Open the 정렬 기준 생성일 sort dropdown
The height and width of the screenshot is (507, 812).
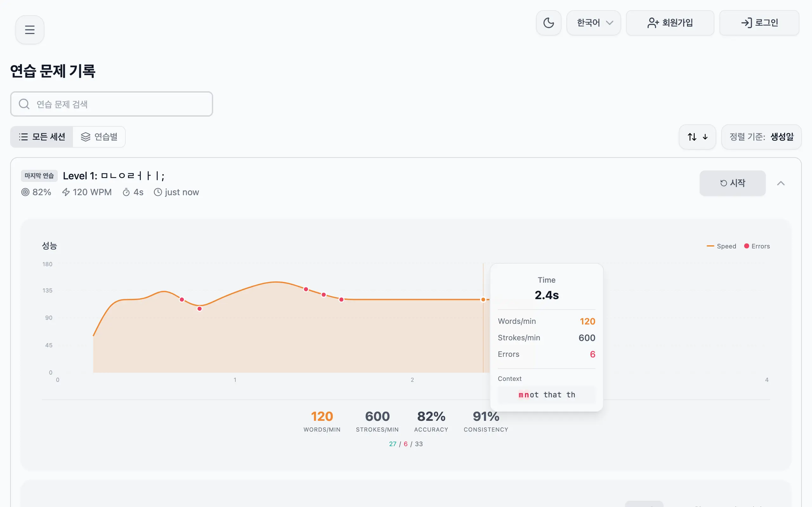tap(761, 137)
